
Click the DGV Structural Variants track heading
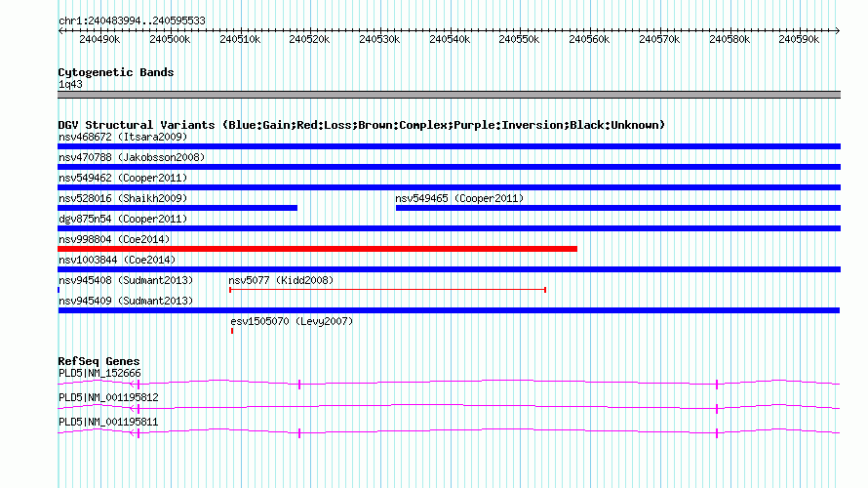(x=362, y=125)
